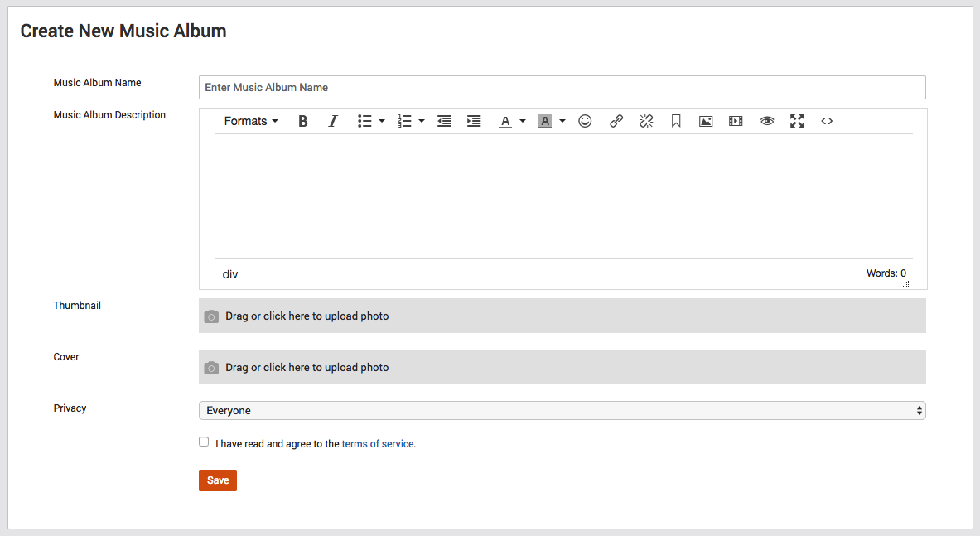Click camera icon in Thumbnail upload

pos(211,316)
